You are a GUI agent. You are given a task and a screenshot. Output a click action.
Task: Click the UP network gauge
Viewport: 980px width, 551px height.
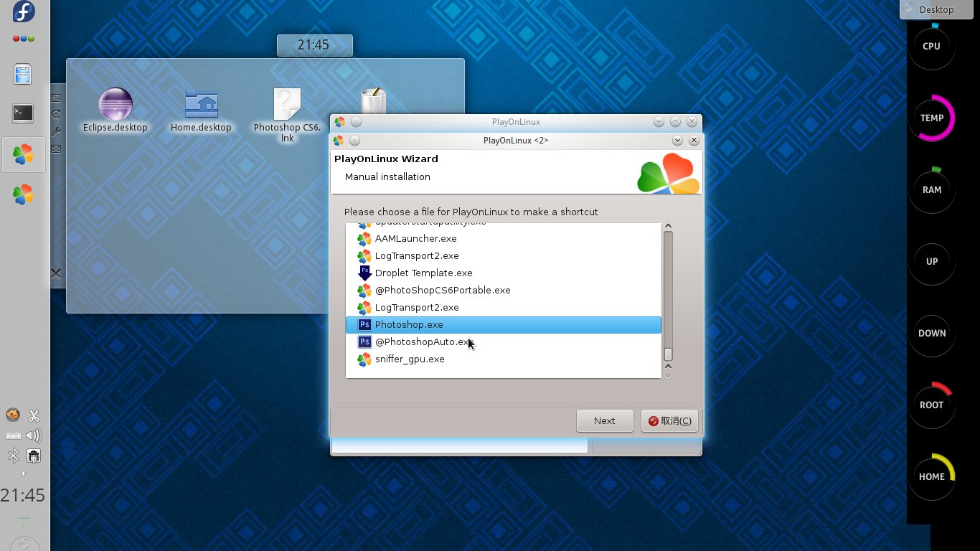[x=931, y=261]
